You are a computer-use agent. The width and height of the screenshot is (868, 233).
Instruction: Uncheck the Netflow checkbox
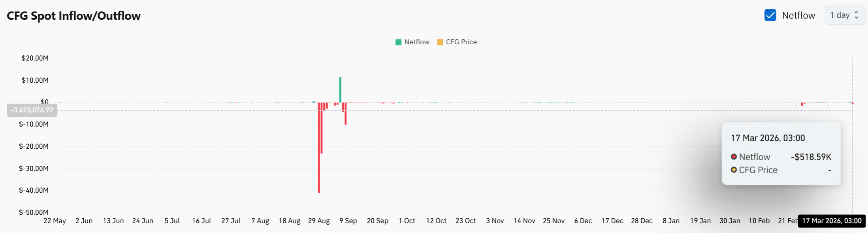point(770,15)
